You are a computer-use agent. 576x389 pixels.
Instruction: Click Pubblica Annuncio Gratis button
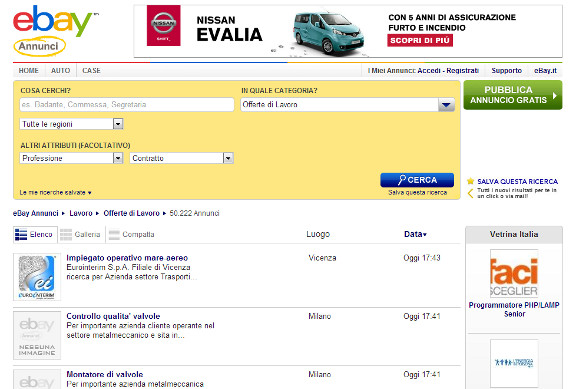[512, 95]
